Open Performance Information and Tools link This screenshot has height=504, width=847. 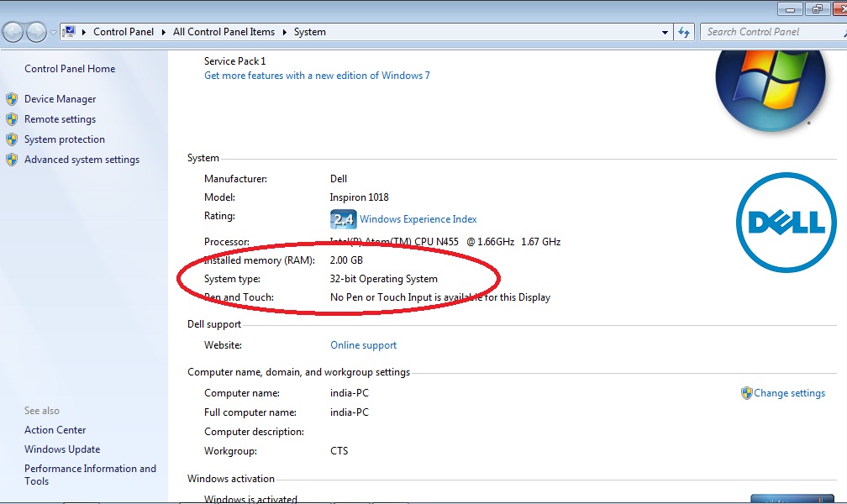(x=90, y=475)
